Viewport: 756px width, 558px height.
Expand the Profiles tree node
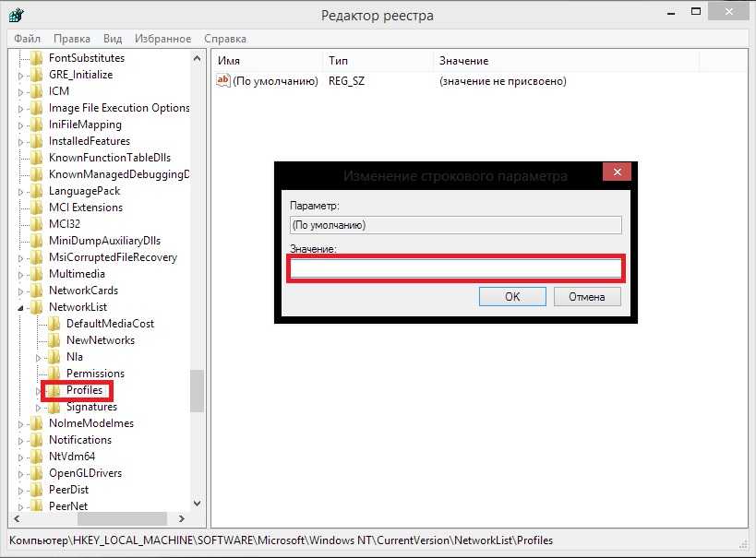39,390
